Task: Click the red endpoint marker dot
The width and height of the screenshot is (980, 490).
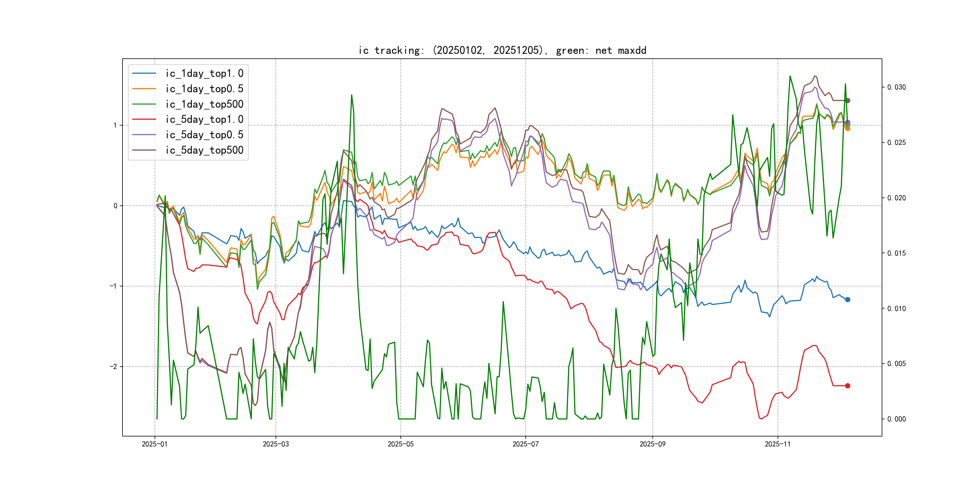Action: (x=848, y=386)
